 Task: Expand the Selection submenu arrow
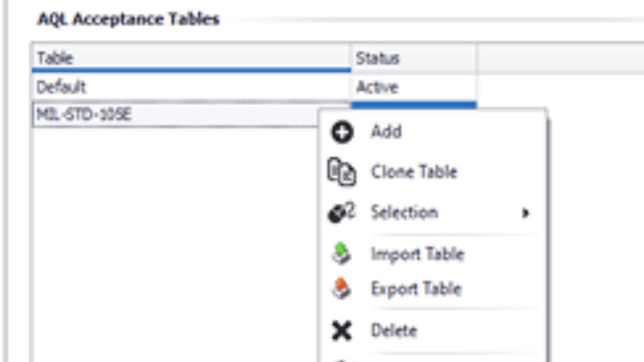[x=525, y=213]
